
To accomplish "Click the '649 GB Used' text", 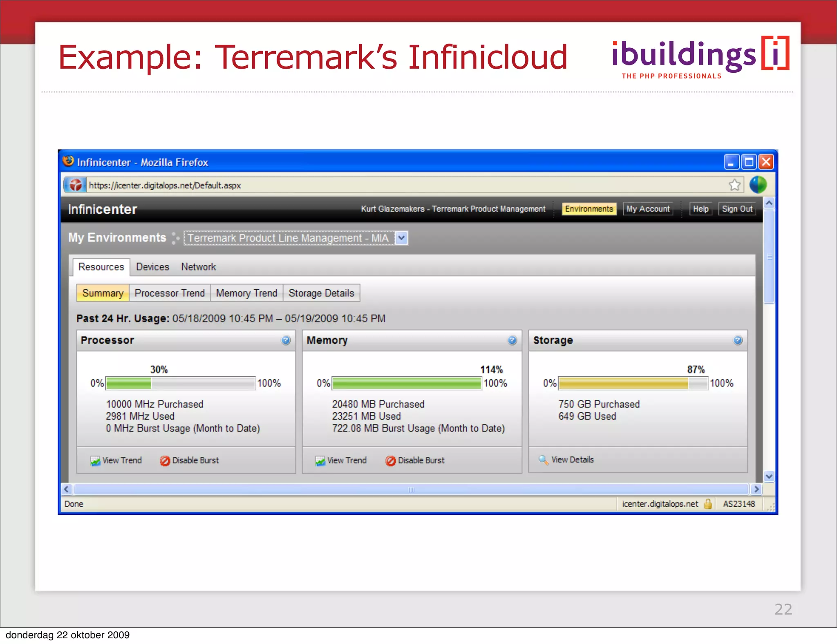I will [x=587, y=416].
